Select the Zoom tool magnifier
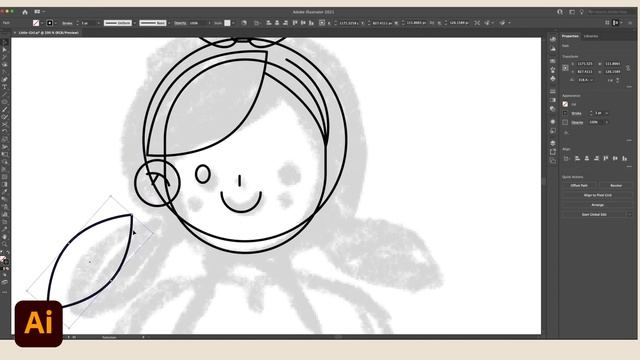This screenshot has height=360, width=640. pos(4,244)
